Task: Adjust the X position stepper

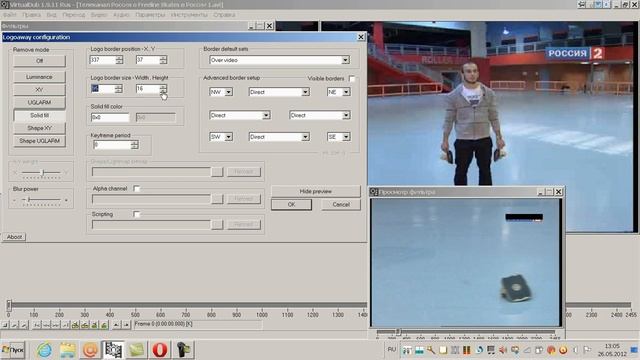Action: click(x=119, y=60)
